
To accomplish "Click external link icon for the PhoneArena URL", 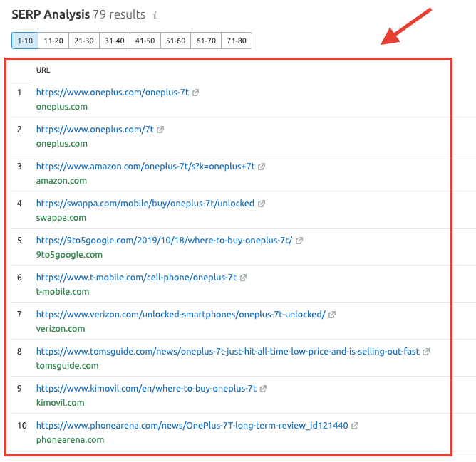I will click(355, 426).
